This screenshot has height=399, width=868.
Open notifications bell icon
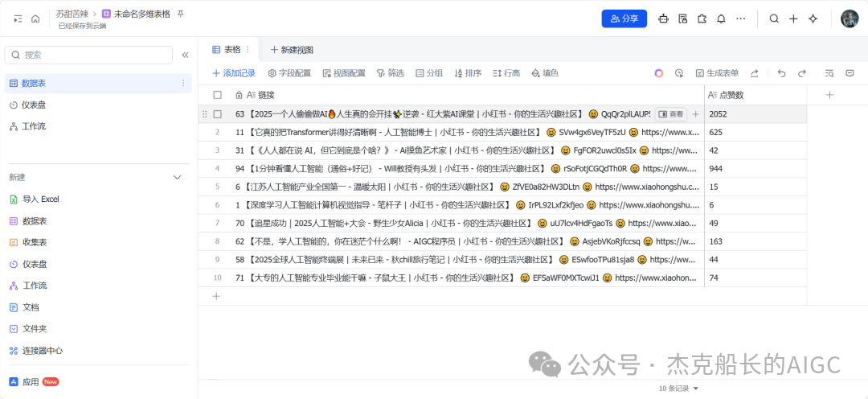(x=721, y=19)
